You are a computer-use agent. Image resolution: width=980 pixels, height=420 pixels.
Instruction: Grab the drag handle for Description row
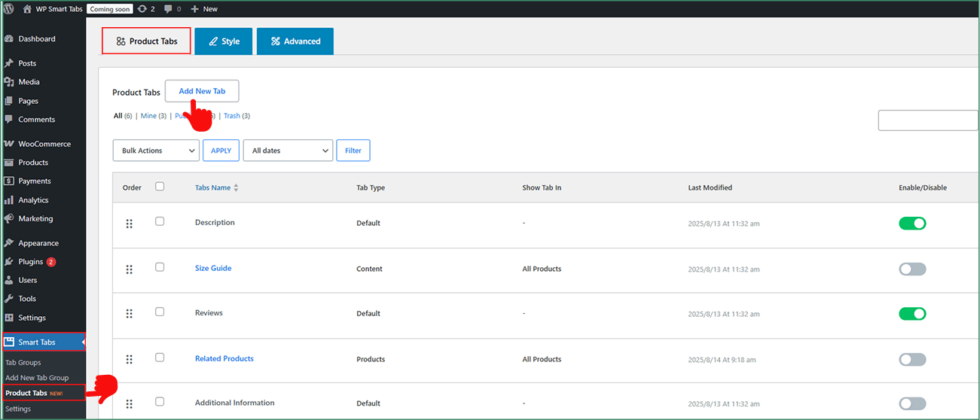tap(129, 224)
